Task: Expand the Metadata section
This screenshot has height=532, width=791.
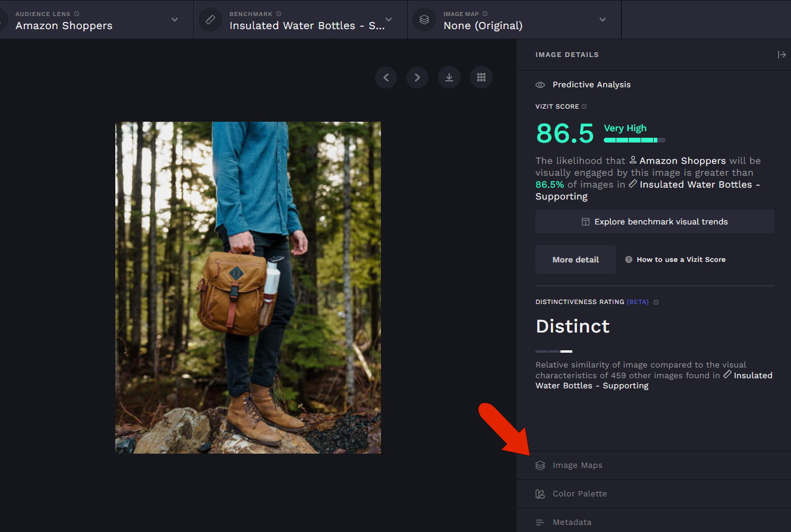Action: click(x=572, y=522)
